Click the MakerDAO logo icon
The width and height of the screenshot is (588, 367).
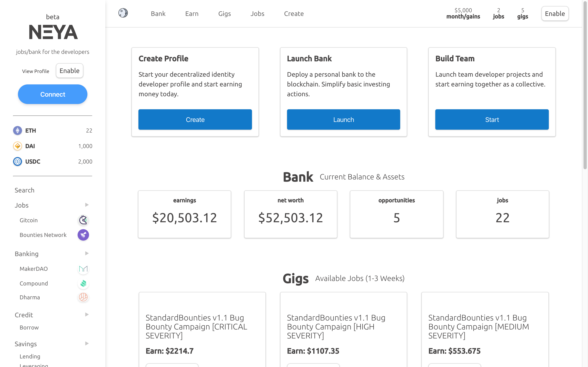pos(83,269)
